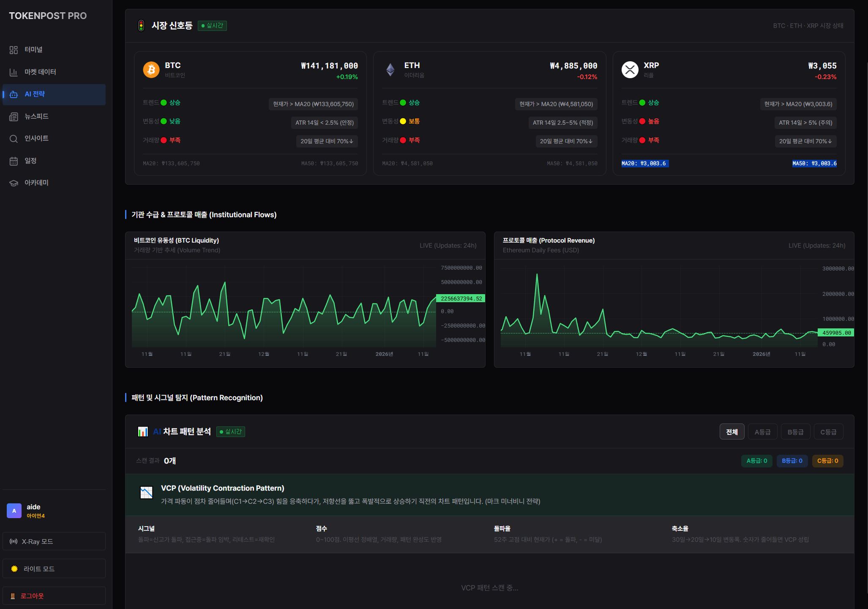Click the 로그아웃 logout button
Screen dimensions: 868x609
click(54, 596)
